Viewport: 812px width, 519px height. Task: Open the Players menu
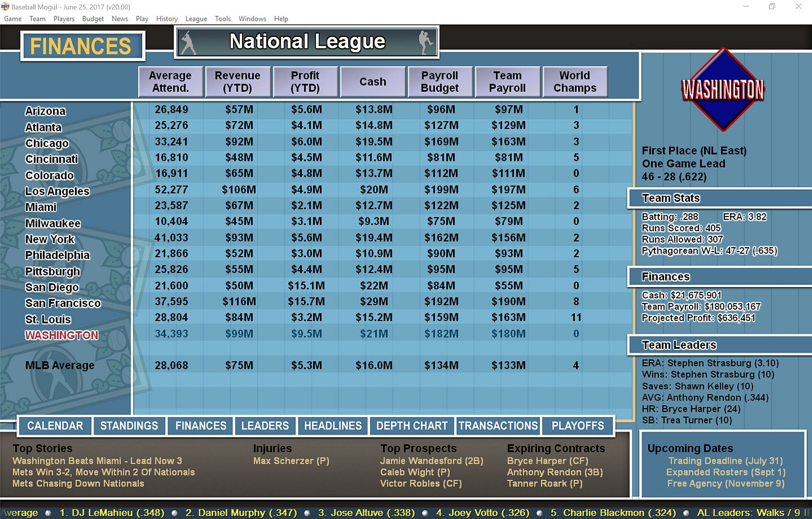pos(64,19)
